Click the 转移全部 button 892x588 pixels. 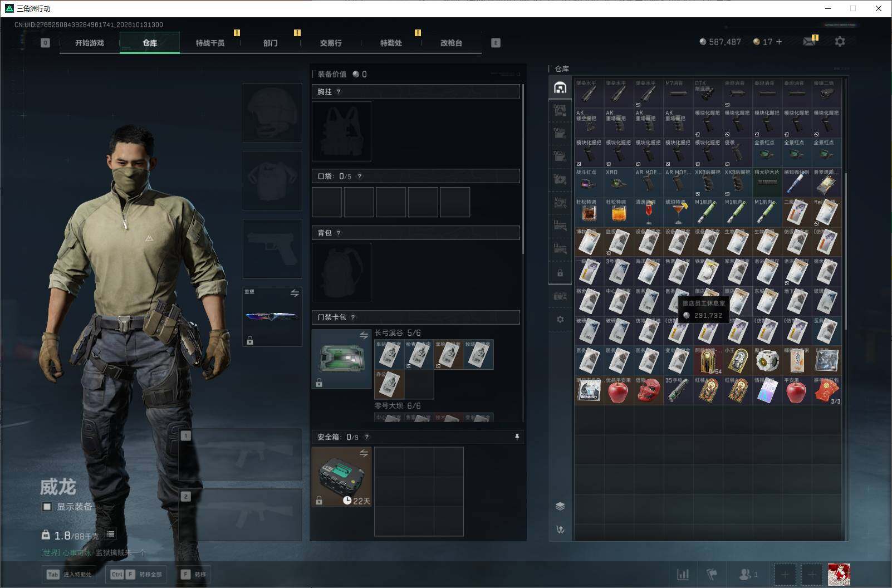point(136,574)
